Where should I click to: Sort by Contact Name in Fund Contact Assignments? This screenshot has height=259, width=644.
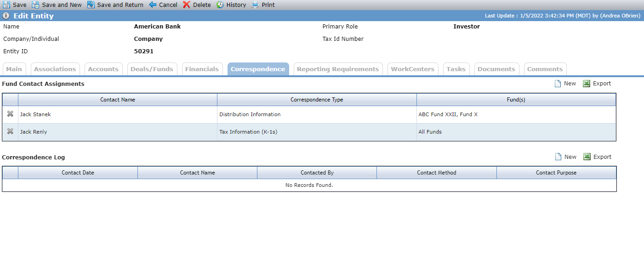(118, 100)
